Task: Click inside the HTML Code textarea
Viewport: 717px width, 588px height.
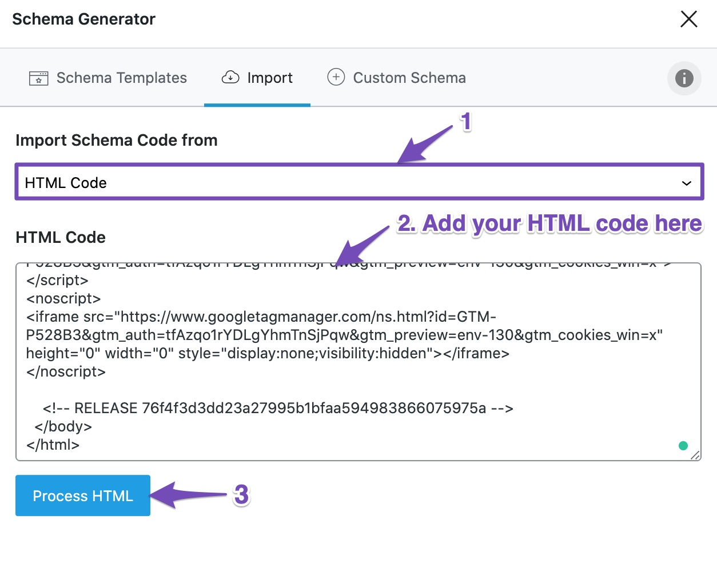Action: (358, 362)
